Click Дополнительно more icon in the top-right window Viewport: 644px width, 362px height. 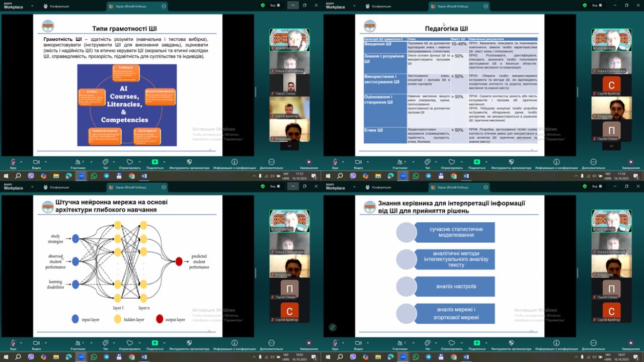click(x=593, y=163)
